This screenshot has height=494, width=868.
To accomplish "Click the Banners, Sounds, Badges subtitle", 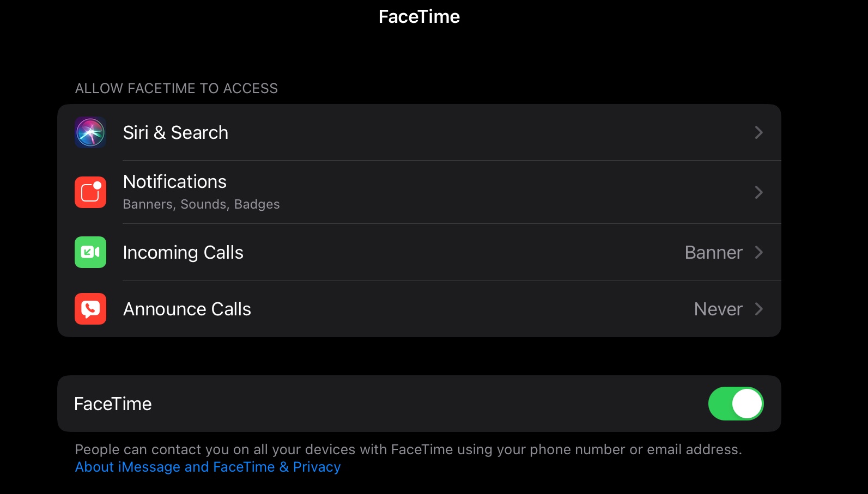I will tap(201, 204).
